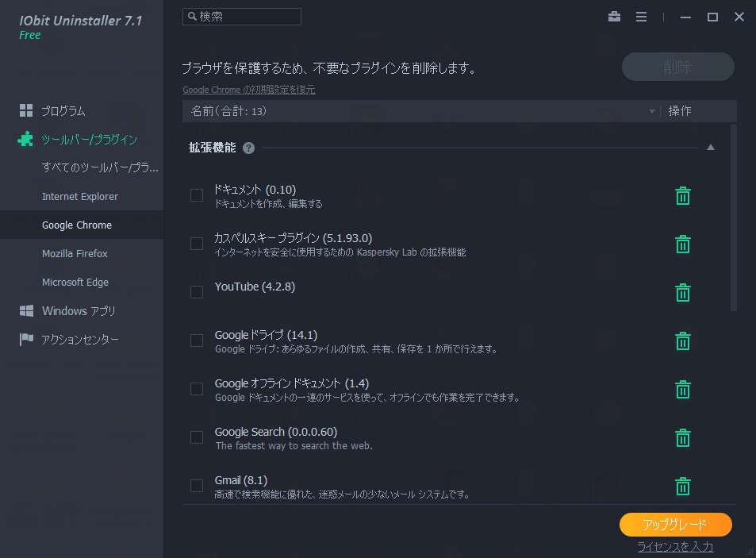Screen dimensions: 756x558
Task: Toggle the Google Search (0.0.0.60) checkbox
Action: [x=197, y=437]
